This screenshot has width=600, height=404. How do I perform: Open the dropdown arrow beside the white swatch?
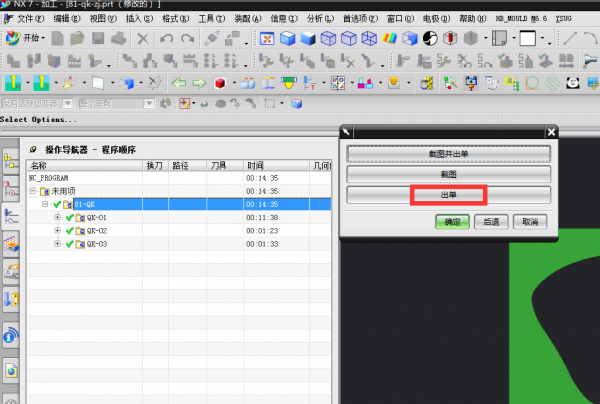pyautogui.click(x=542, y=38)
